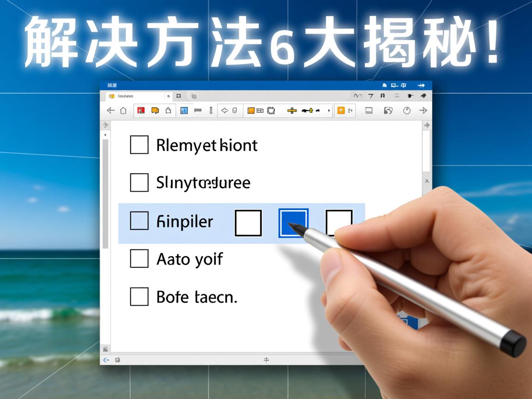Click the left vertical scrollbar thumb
532x399 pixels.
click(x=105, y=194)
